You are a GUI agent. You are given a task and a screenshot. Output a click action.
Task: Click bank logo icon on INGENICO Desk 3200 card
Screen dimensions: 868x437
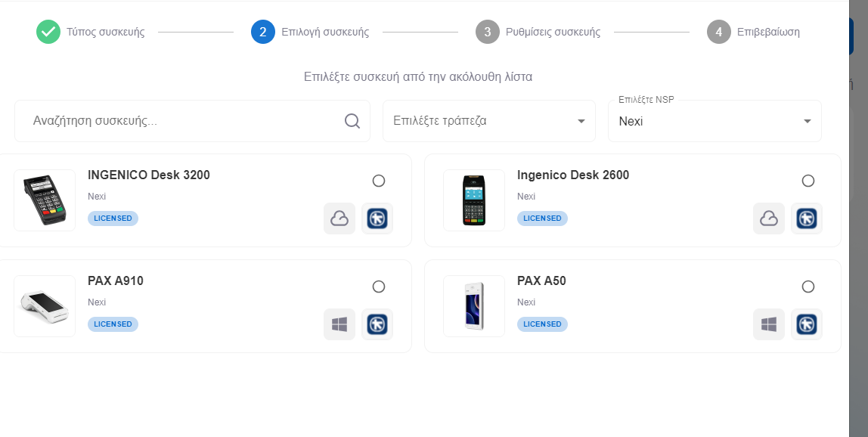pos(377,218)
